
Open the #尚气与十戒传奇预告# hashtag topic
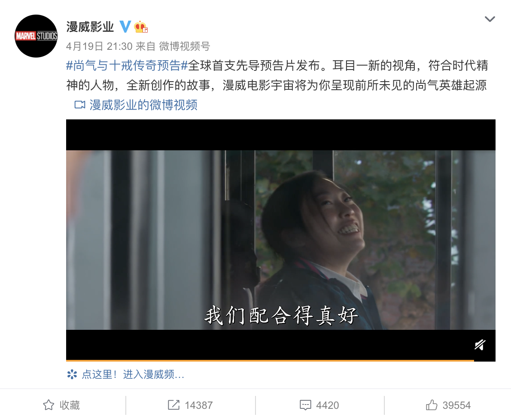[127, 66]
